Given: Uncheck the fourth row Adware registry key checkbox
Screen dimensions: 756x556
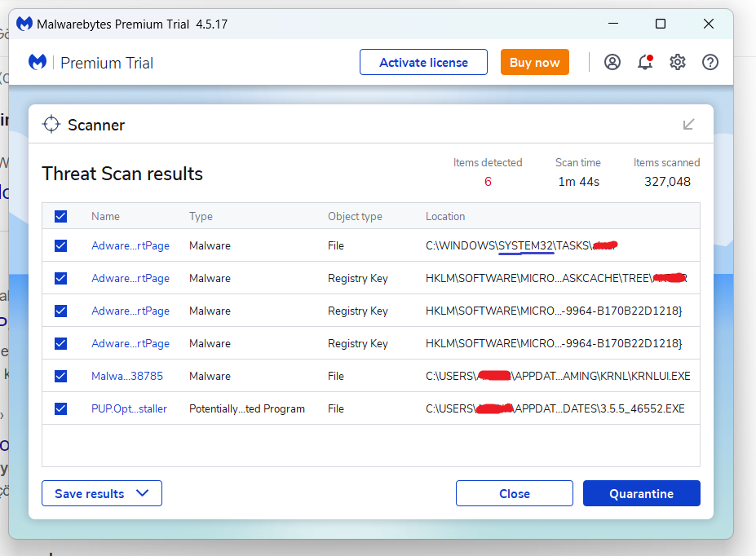Looking at the screenshot, I should [60, 343].
